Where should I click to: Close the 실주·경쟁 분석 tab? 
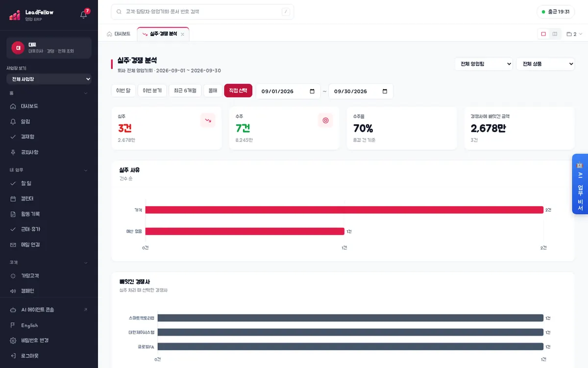pyautogui.click(x=183, y=34)
